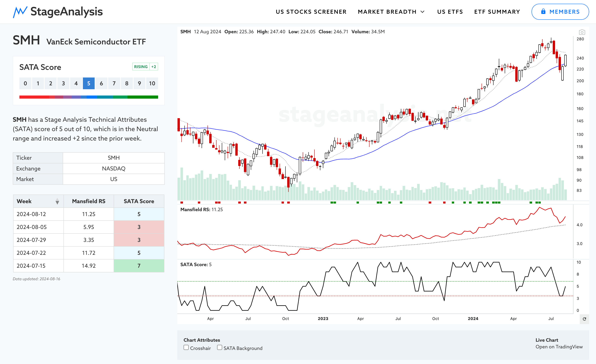Select SATA score box 6
The height and width of the screenshot is (364, 596).
tap(101, 83)
